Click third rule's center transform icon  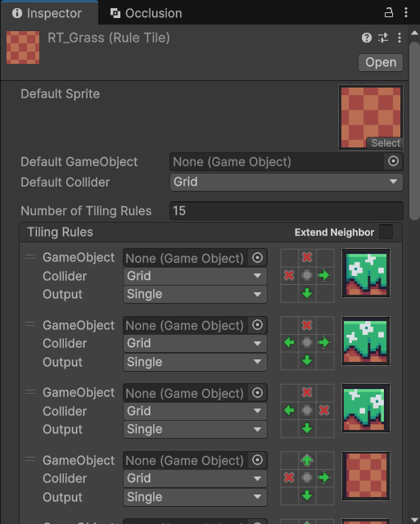point(307,410)
